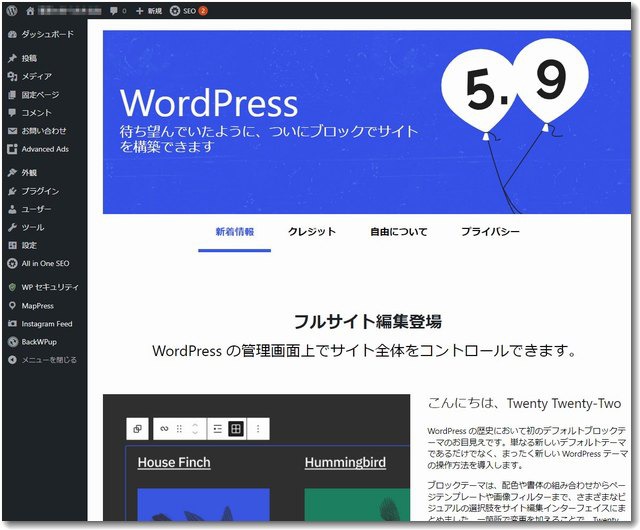
Task: Switch to the クレジット tab
Action: tap(312, 232)
